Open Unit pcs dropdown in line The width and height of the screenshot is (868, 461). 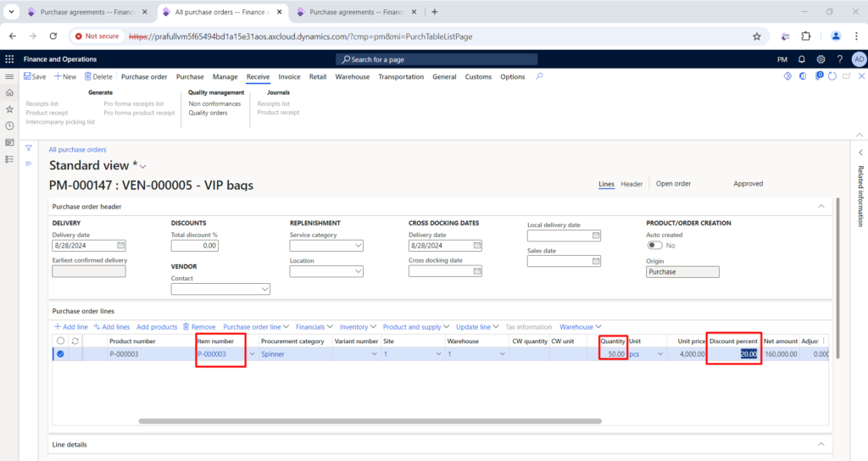click(659, 354)
